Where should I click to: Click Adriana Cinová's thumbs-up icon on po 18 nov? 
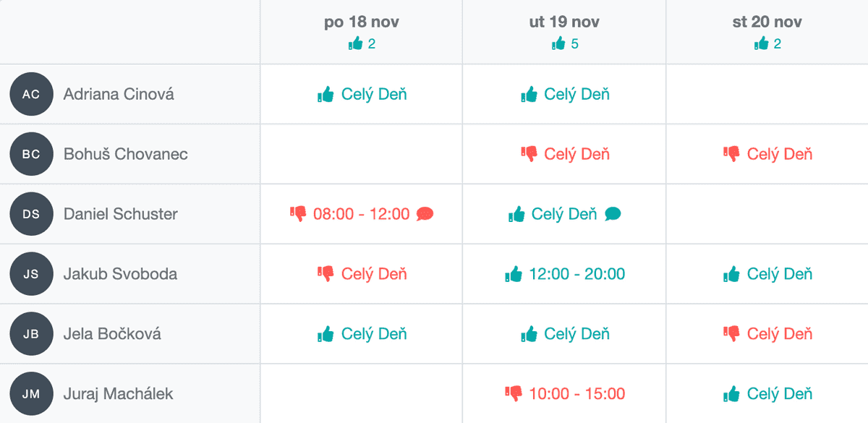(x=325, y=94)
